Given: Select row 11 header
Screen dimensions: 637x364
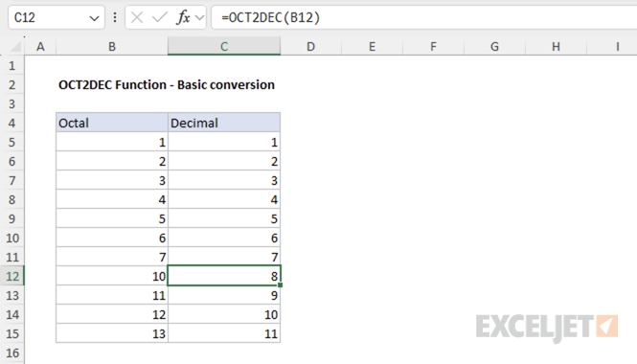Looking at the screenshot, I should (12, 257).
